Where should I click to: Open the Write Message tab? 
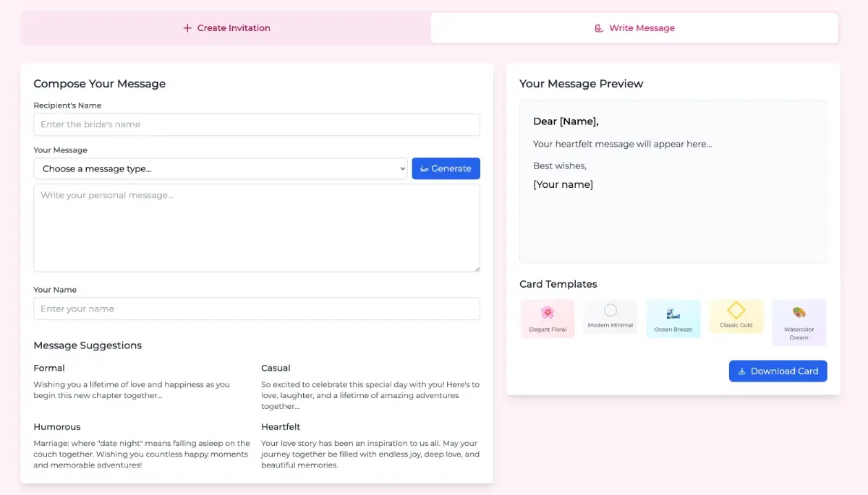(634, 28)
